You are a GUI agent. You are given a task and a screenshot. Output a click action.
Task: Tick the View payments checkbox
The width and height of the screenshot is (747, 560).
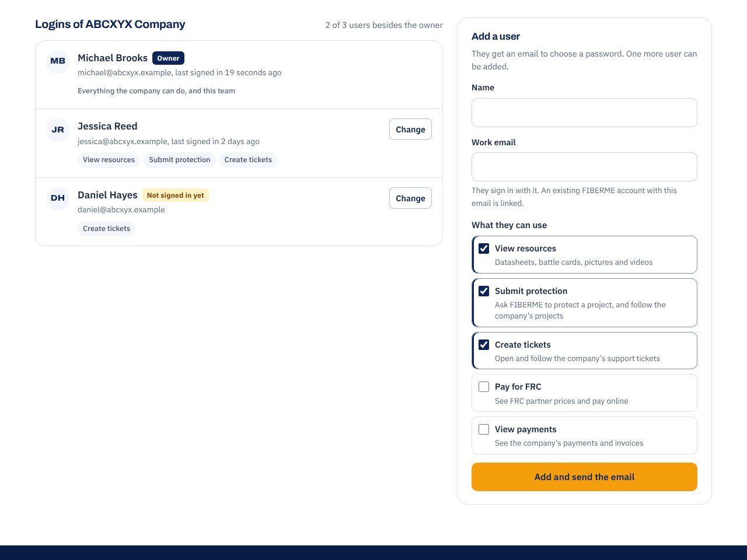pyautogui.click(x=484, y=429)
